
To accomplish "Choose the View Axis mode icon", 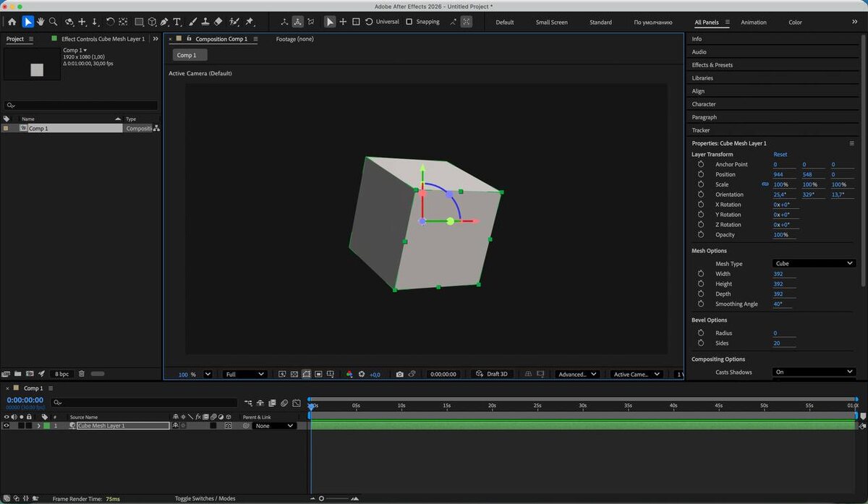I will click(x=311, y=22).
